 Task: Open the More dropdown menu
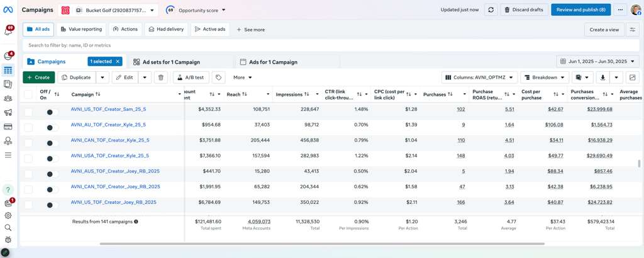[x=242, y=77]
